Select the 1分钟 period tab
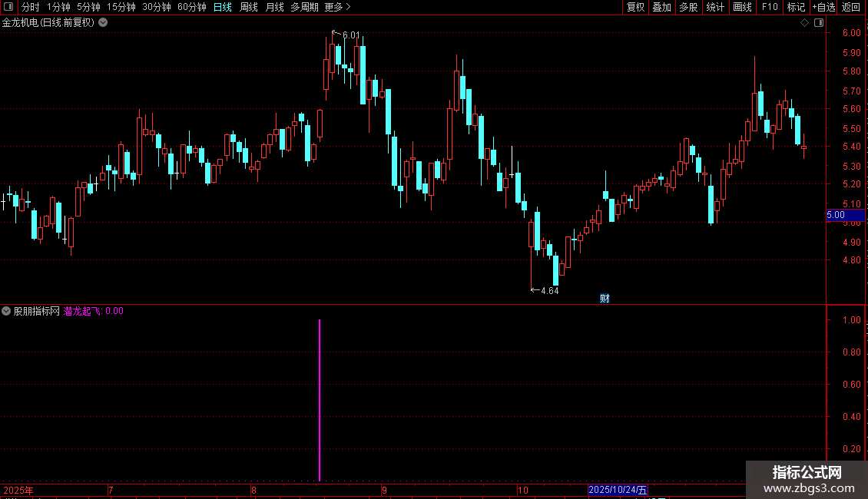The height and width of the screenshot is (499, 868). pos(58,7)
